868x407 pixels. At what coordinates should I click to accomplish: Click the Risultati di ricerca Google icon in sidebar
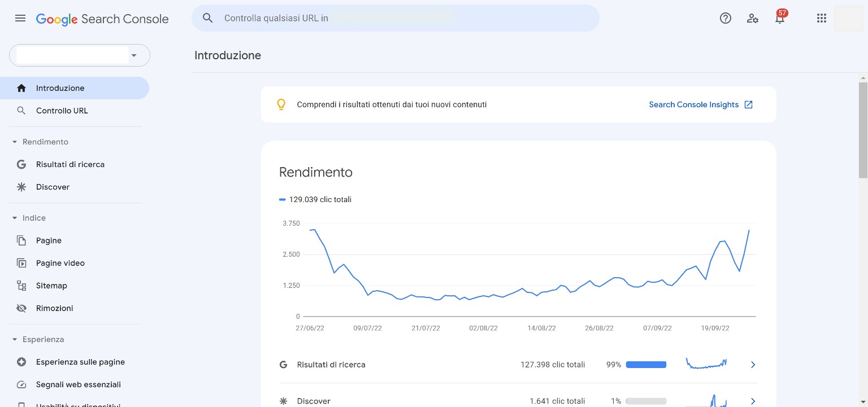[21, 164]
